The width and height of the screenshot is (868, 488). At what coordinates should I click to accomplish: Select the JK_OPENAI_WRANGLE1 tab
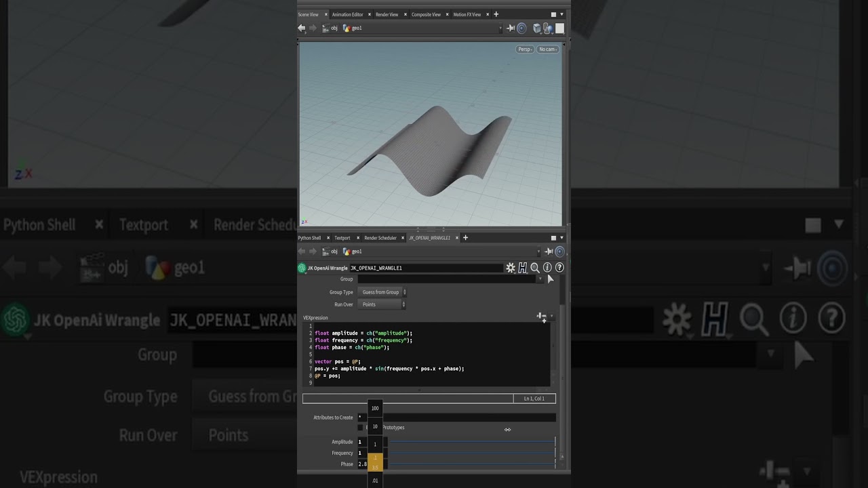point(429,238)
